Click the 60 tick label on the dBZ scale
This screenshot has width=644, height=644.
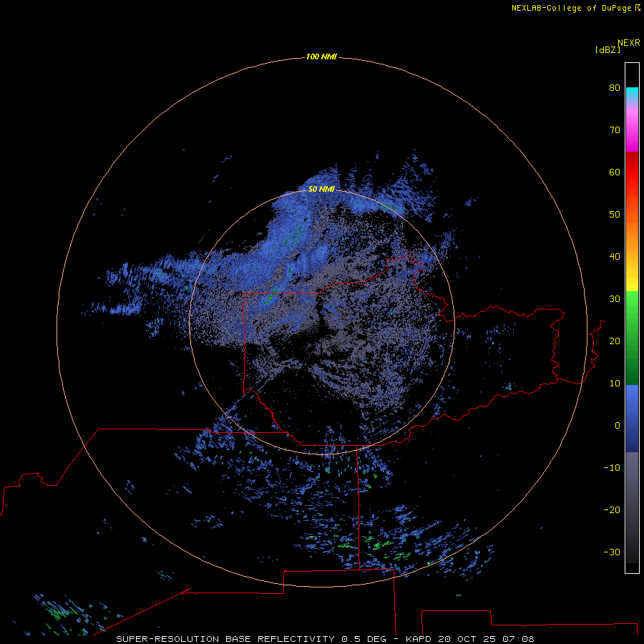click(x=615, y=172)
